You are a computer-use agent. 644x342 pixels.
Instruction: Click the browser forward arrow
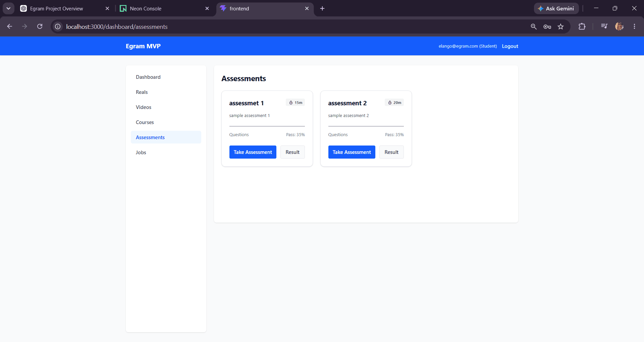click(x=24, y=26)
